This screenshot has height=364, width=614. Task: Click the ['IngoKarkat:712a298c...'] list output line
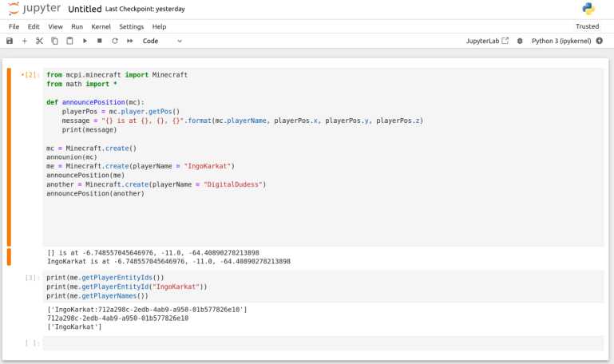point(147,309)
